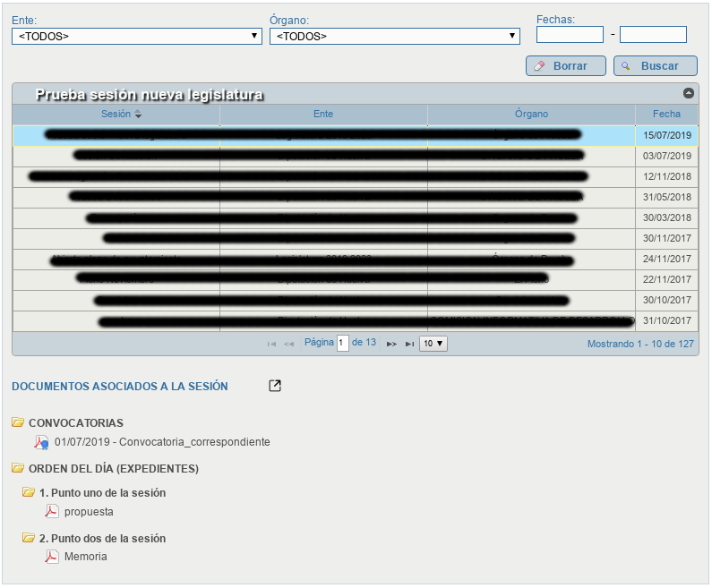Click the start date field under Fechas
Image resolution: width=712 pixels, height=588 pixels.
570,35
